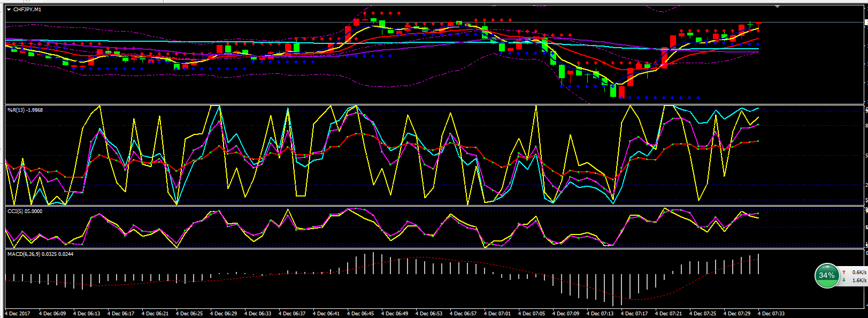868x318 pixels.
Task: Click the current price tag on price scale
Action: tap(866, 22)
